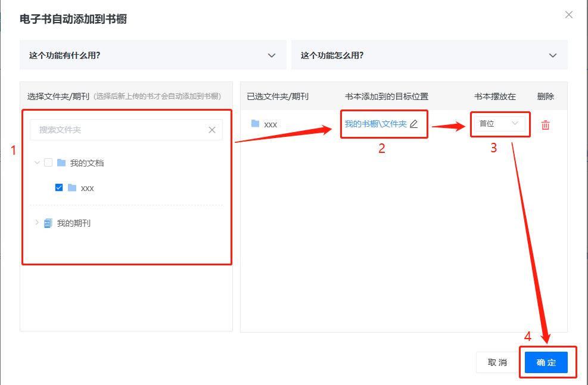Image resolution: width=588 pixels, height=385 pixels.
Task: Expand the 这个功能怎么用? section
Action: point(429,55)
